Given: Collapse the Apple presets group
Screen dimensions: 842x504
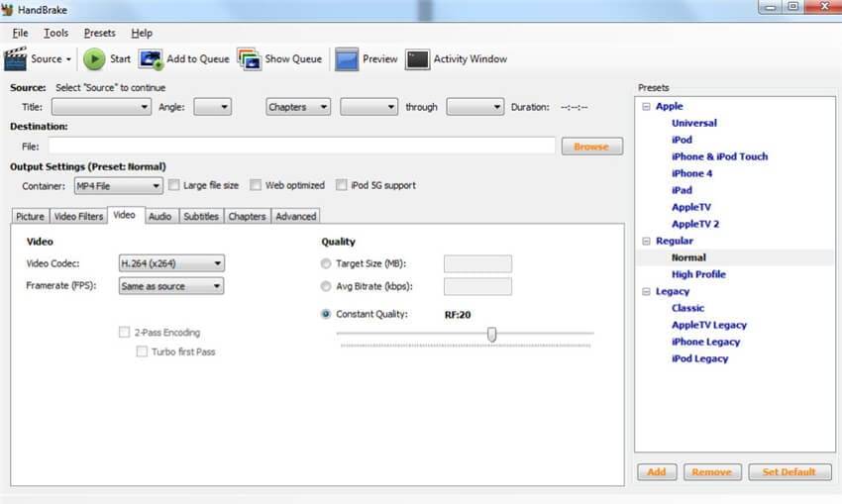Looking at the screenshot, I should (646, 107).
